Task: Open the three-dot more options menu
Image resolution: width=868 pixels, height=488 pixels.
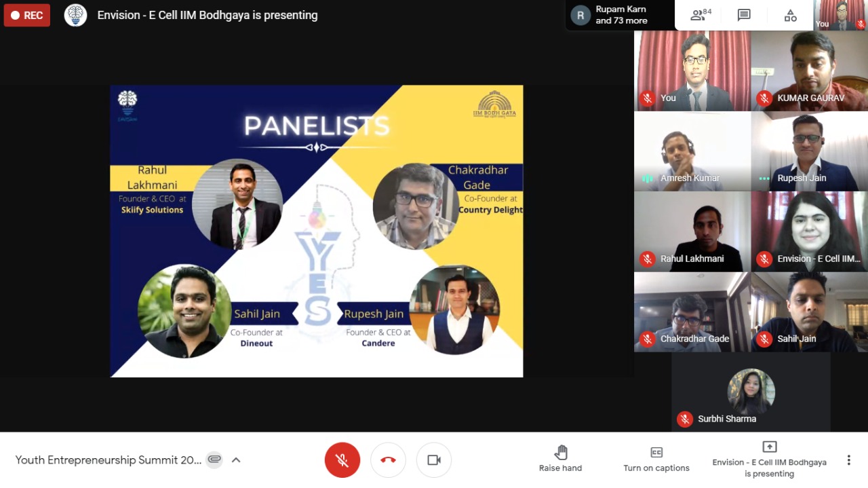Action: point(848,460)
